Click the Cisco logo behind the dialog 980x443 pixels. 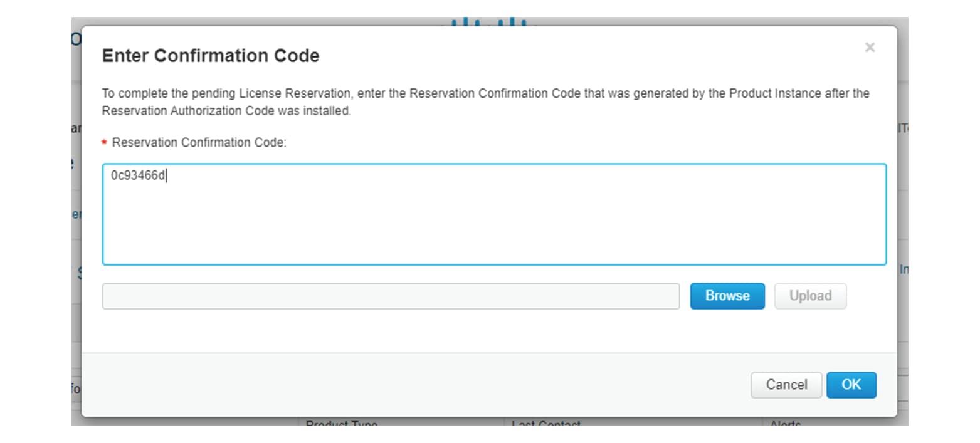[x=488, y=22]
